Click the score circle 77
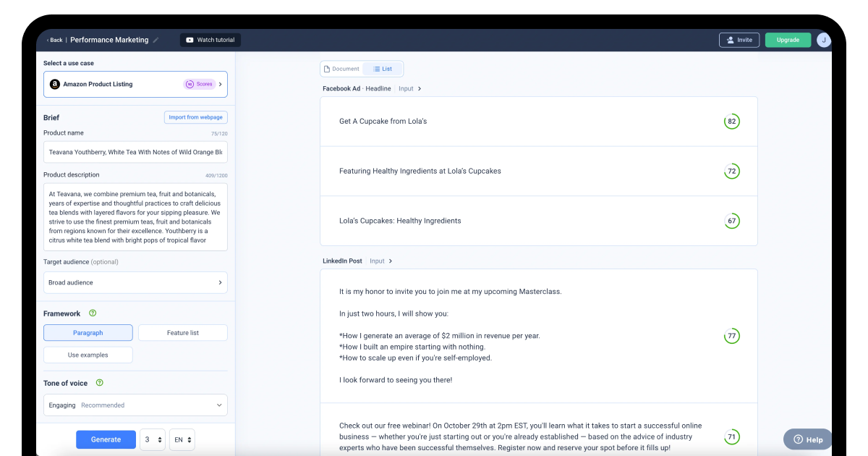The image size is (868, 456). click(x=732, y=336)
